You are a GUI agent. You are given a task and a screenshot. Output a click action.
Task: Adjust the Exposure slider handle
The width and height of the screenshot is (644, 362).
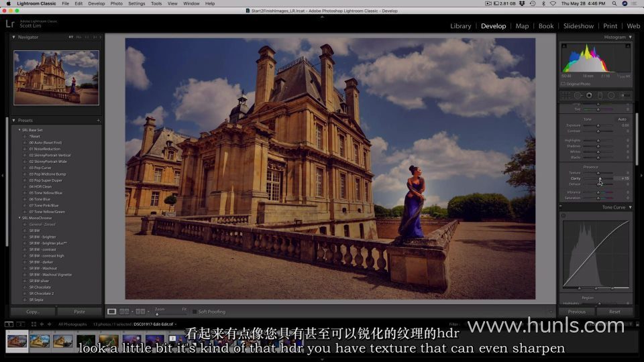tap(598, 125)
